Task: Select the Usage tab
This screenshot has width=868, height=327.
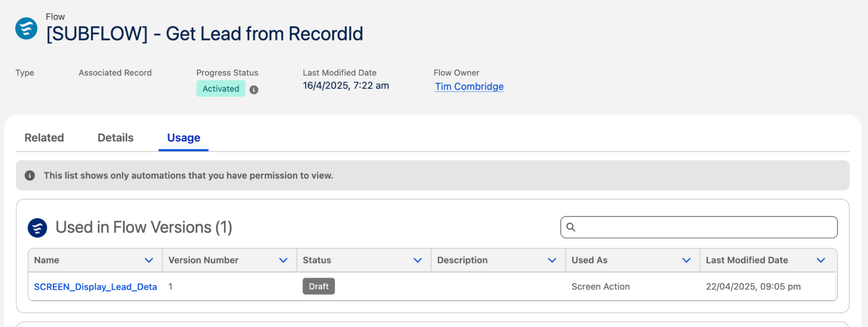Action: tap(184, 138)
